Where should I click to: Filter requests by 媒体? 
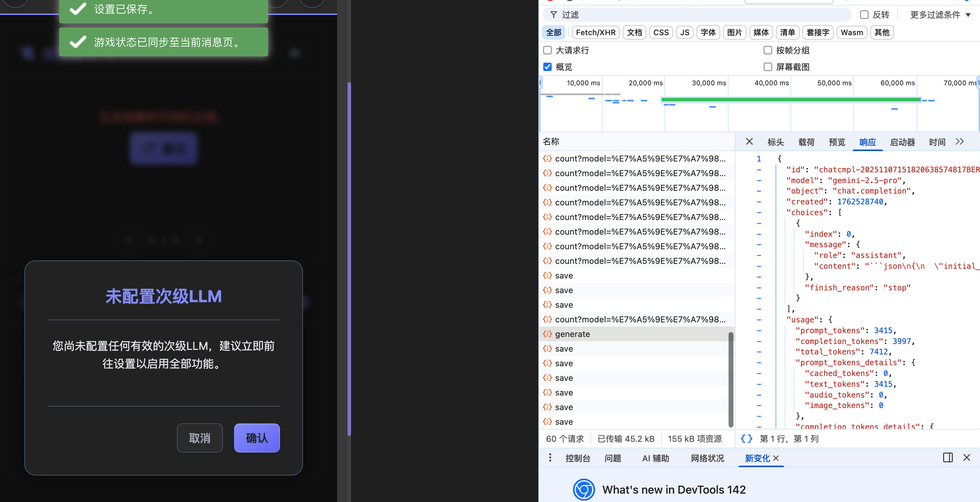pyautogui.click(x=761, y=32)
